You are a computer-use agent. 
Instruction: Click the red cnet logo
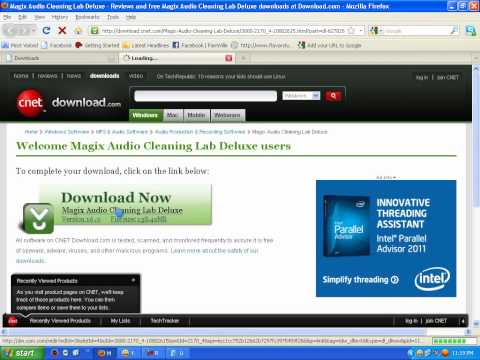point(30,103)
